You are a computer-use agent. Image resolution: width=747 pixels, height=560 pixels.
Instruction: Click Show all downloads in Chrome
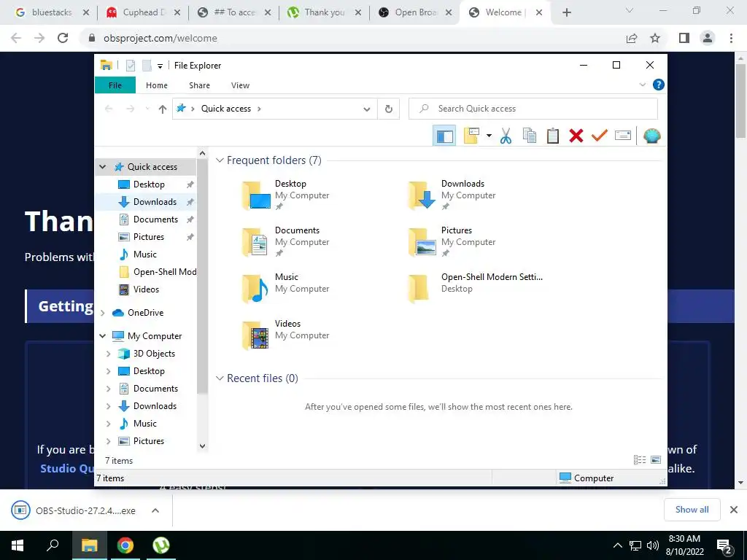pos(692,510)
